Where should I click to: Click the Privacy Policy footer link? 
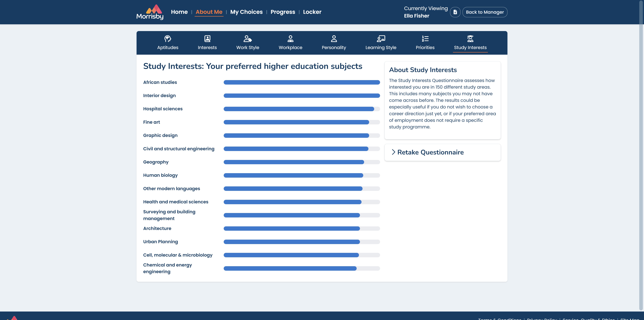coord(542,319)
